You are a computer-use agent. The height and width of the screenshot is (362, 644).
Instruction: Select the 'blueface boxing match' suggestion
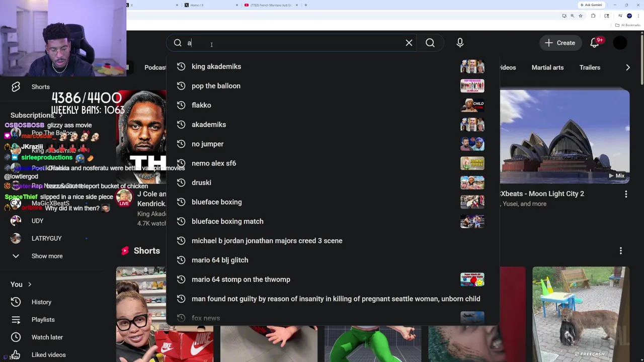click(x=333, y=221)
